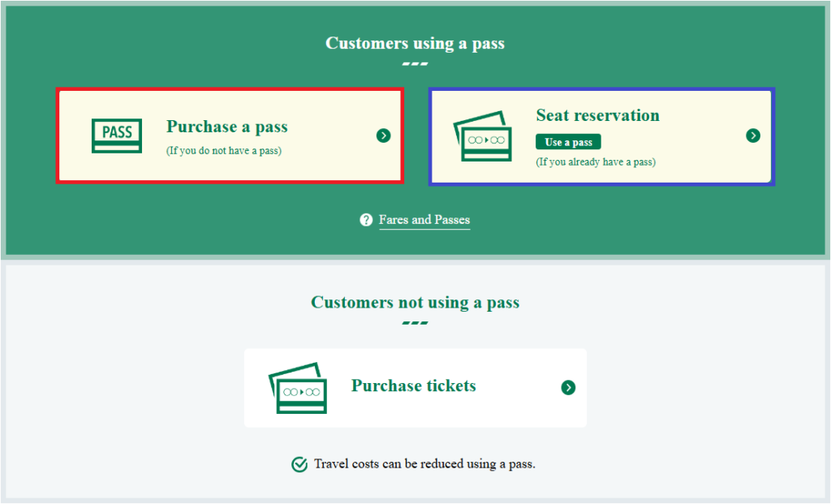
Task: Choose the Seat reservation heading
Action: coord(597,115)
